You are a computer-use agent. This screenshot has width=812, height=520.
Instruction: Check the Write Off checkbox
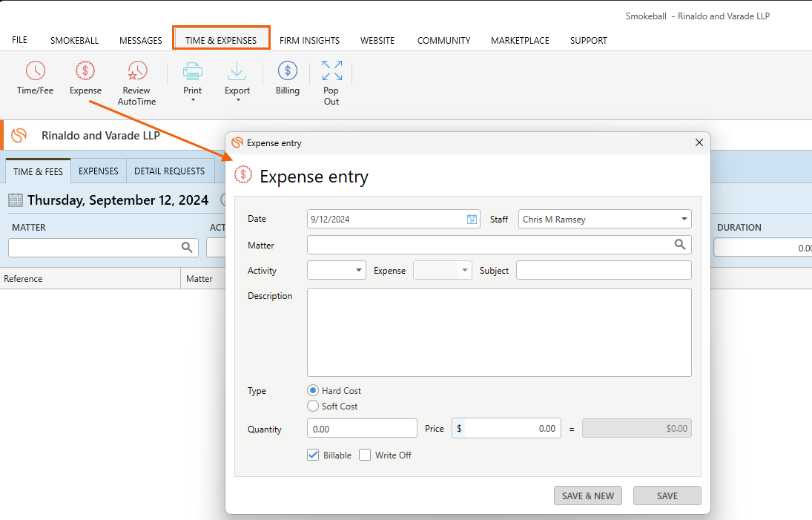(x=365, y=455)
